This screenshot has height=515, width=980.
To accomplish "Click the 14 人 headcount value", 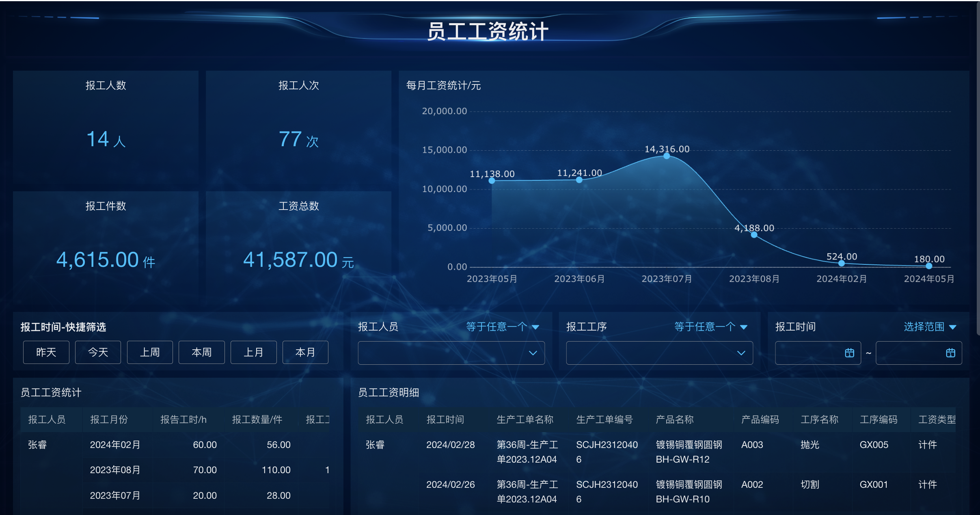I will 106,139.
